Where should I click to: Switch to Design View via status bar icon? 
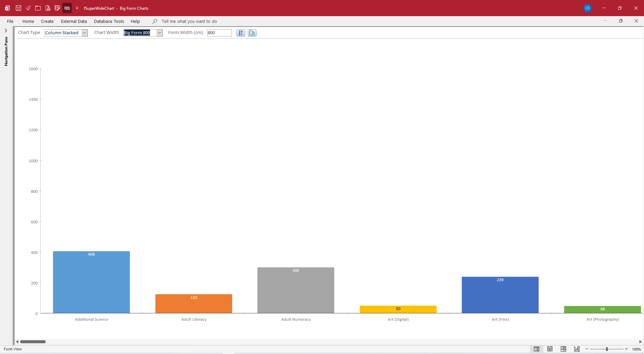coord(577,349)
